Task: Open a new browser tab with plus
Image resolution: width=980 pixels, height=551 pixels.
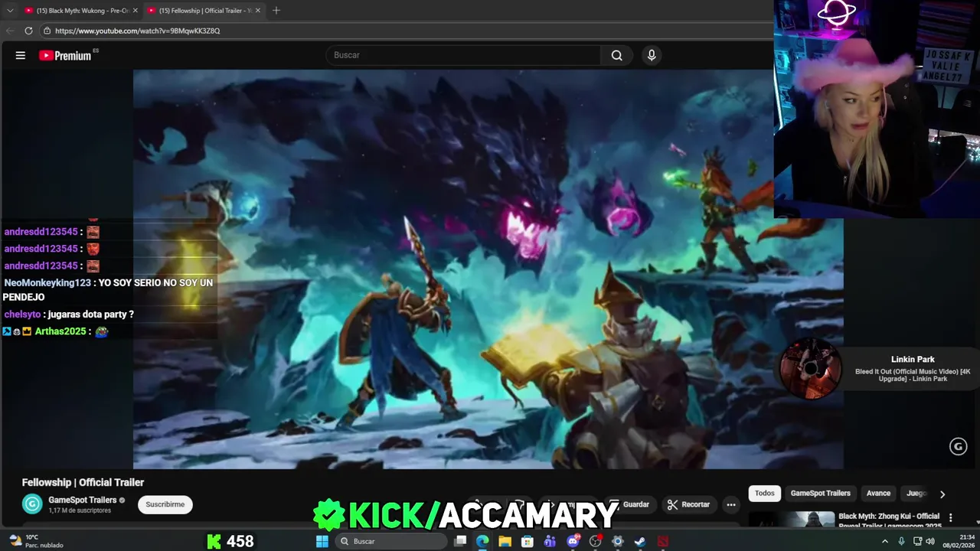Action: [276, 10]
